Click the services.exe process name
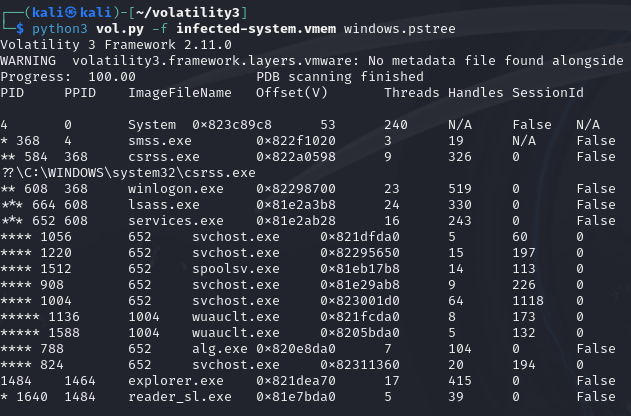631x416 pixels. (176, 221)
